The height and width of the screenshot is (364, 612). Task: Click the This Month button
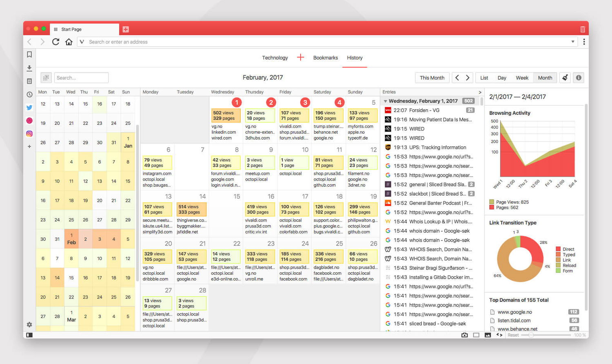point(432,77)
